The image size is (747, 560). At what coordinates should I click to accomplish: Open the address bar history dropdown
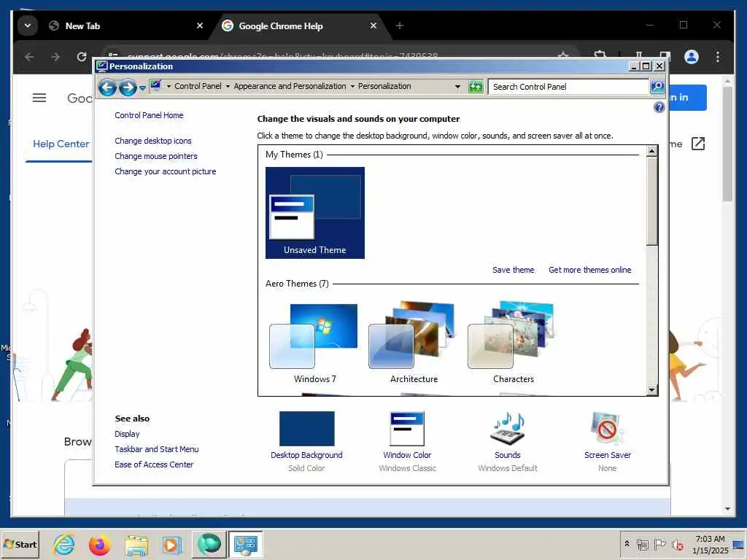[x=457, y=87]
